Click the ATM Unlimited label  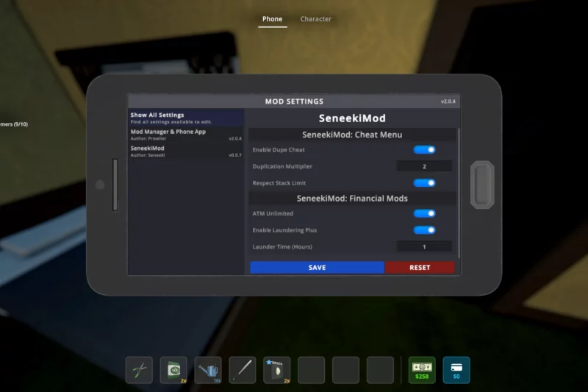(x=273, y=213)
